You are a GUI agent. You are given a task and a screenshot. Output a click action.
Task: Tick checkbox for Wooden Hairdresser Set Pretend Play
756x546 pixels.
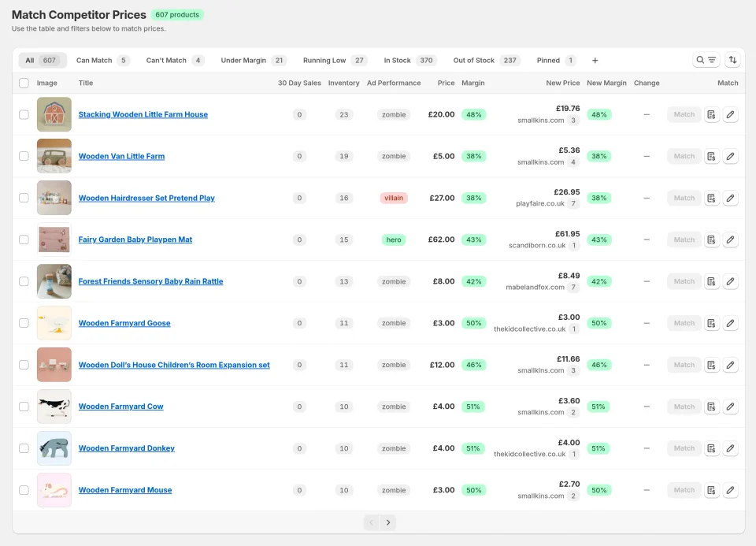point(24,198)
